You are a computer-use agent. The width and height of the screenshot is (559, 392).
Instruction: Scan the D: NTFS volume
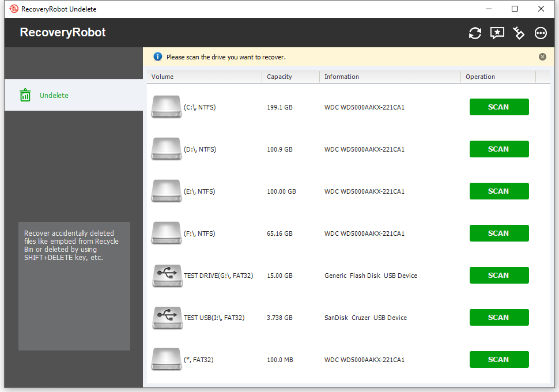(498, 149)
